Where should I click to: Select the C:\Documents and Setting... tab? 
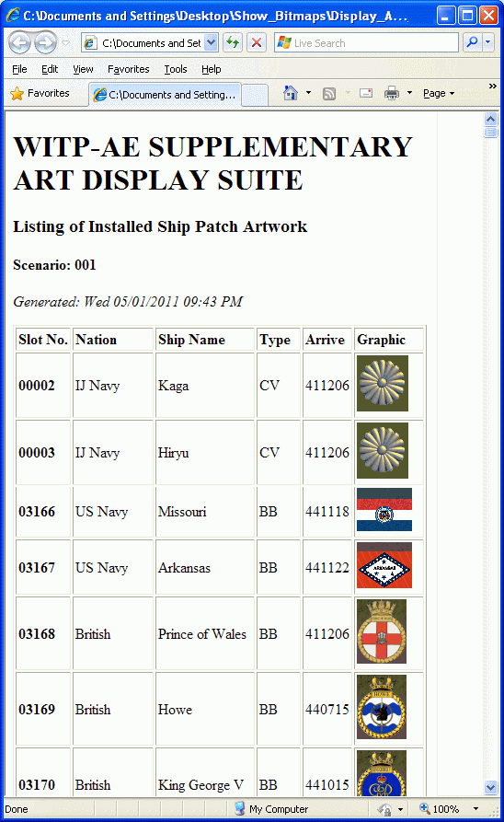(x=165, y=95)
